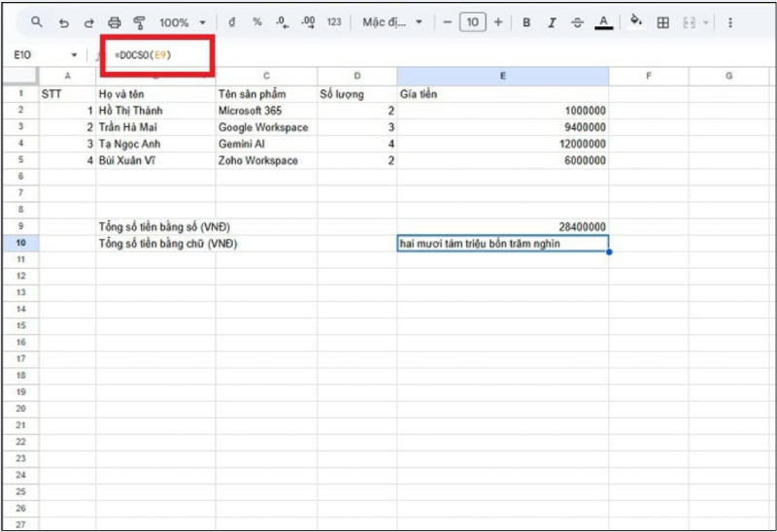
Task: Click cell 'STT'
Action: coord(67,94)
